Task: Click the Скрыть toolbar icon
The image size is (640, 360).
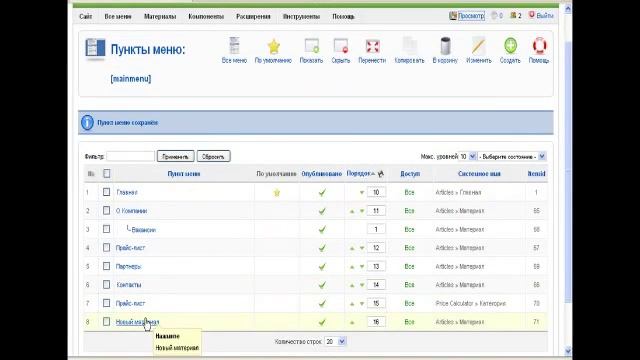Action: (x=341, y=50)
